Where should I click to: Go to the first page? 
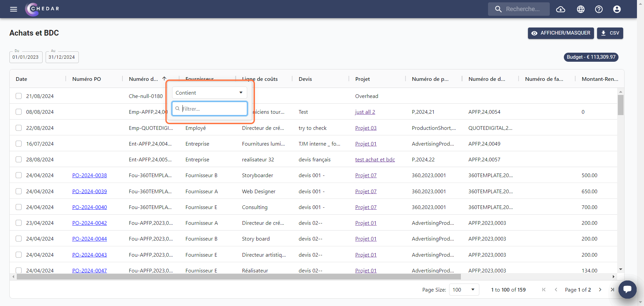coord(544,290)
